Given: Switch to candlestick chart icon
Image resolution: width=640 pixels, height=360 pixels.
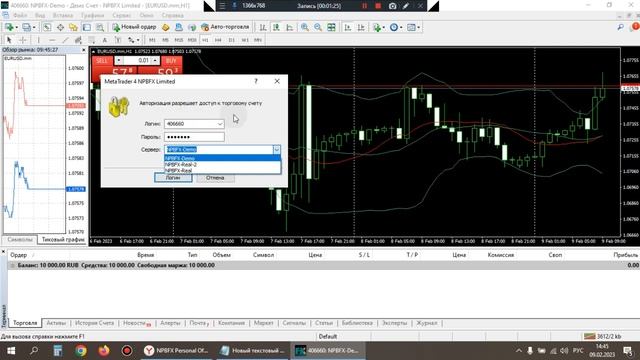Looking at the screenshot, I should 276,27.
